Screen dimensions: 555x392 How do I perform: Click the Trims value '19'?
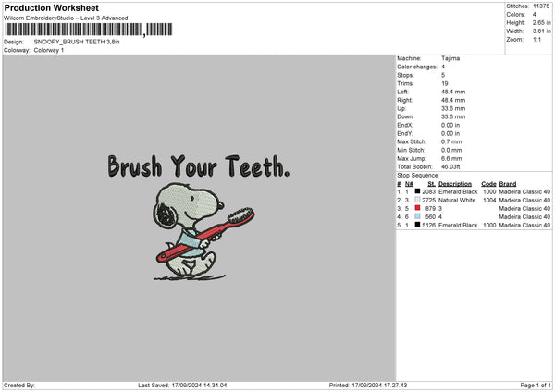(445, 84)
